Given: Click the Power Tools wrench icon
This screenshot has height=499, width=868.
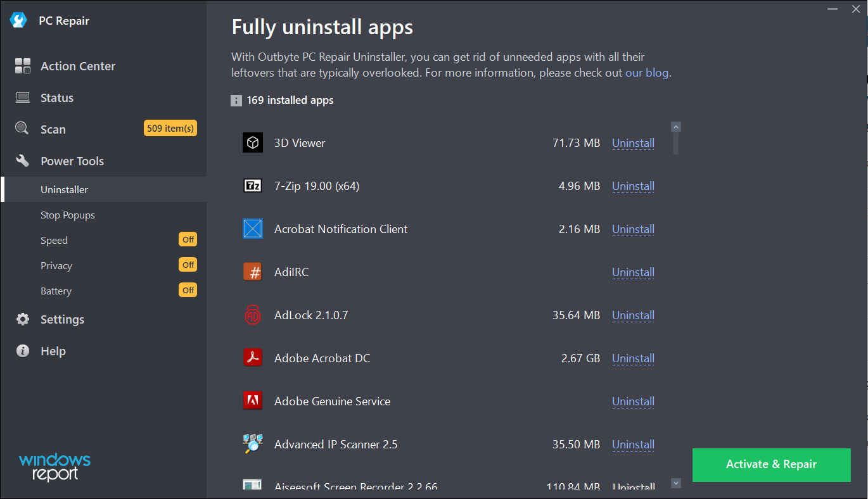Looking at the screenshot, I should pyautogui.click(x=23, y=161).
